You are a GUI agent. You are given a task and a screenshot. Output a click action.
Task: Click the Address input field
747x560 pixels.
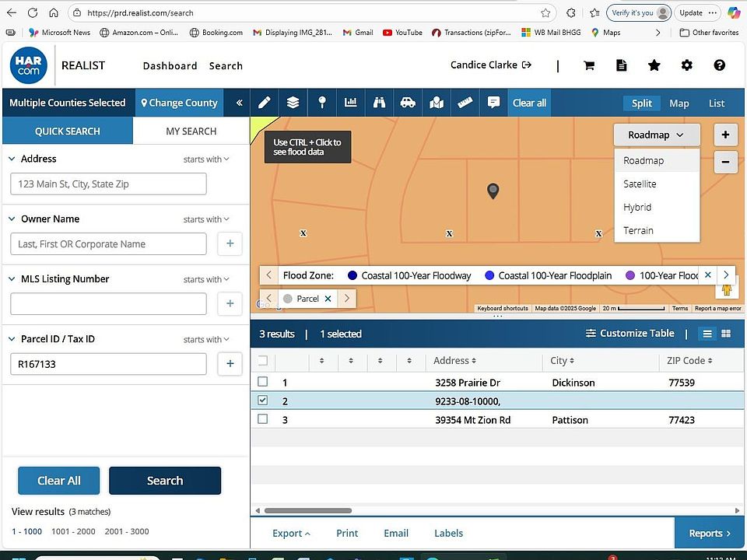click(108, 184)
